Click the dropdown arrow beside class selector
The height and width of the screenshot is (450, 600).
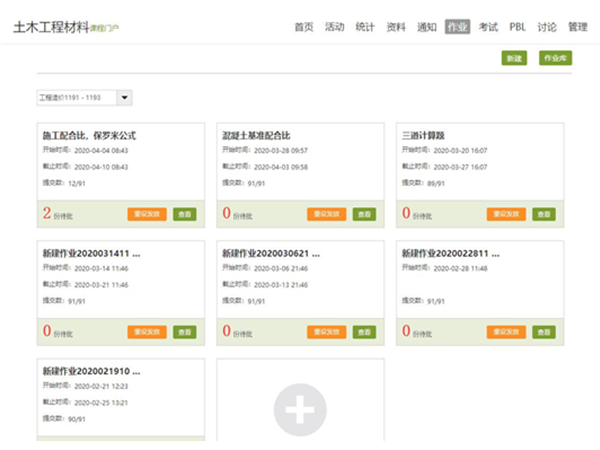[x=124, y=98]
